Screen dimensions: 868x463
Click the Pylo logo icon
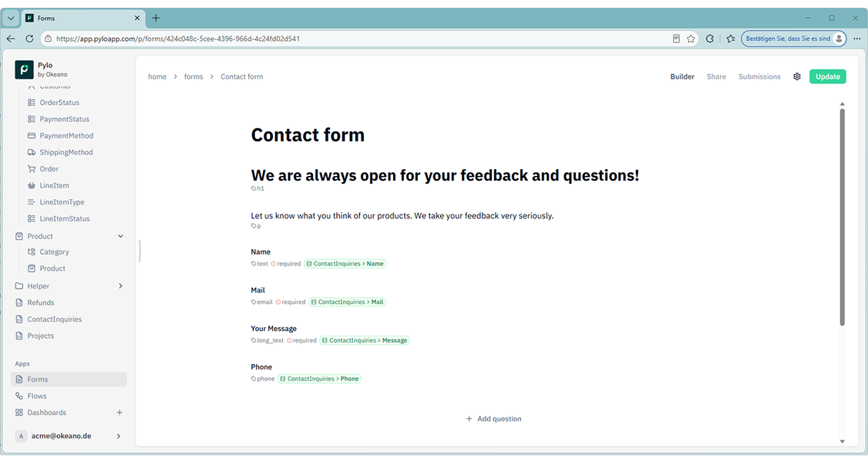tap(24, 69)
